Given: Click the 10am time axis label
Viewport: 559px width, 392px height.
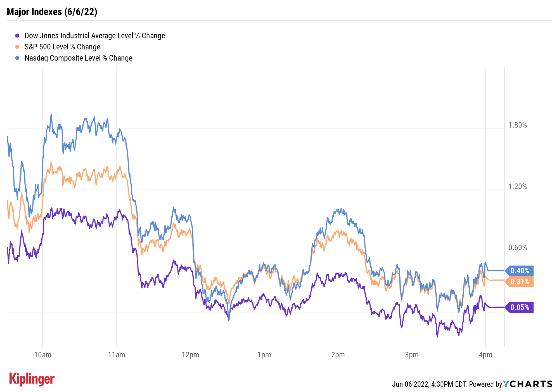Looking at the screenshot, I should click(x=43, y=355).
